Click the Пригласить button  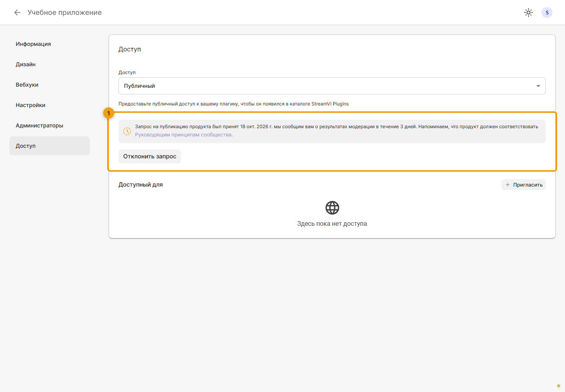(523, 185)
